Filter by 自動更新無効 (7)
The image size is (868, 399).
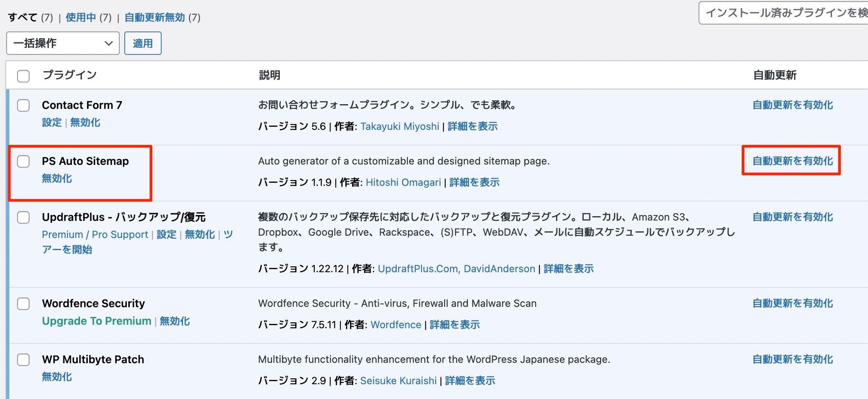[162, 17]
